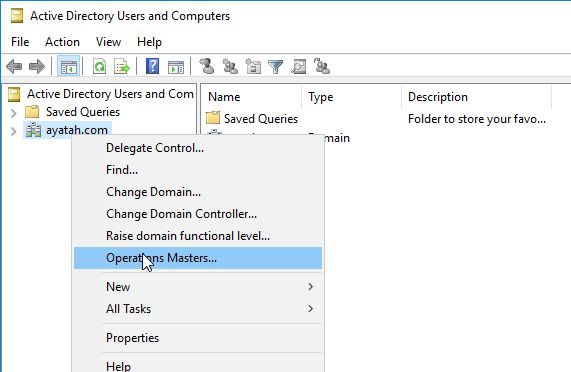Open the Help menu in the menu bar
571x372 pixels.
pyautogui.click(x=149, y=42)
